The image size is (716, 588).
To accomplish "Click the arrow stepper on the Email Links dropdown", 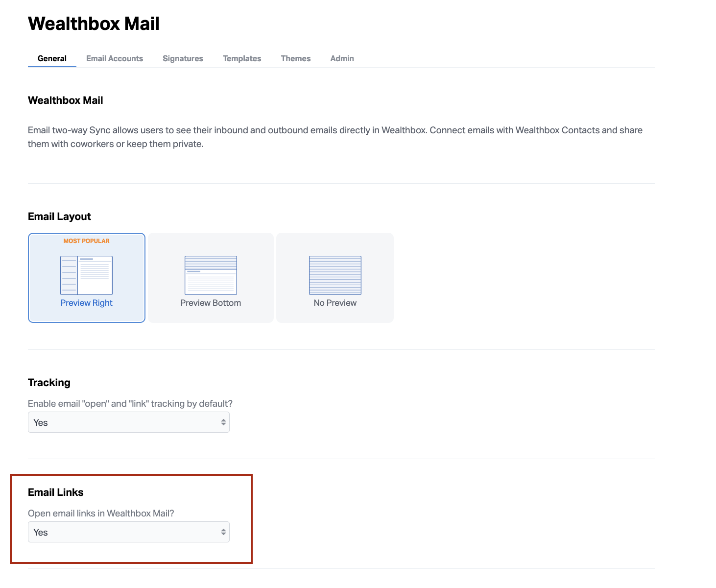I will pyautogui.click(x=223, y=532).
